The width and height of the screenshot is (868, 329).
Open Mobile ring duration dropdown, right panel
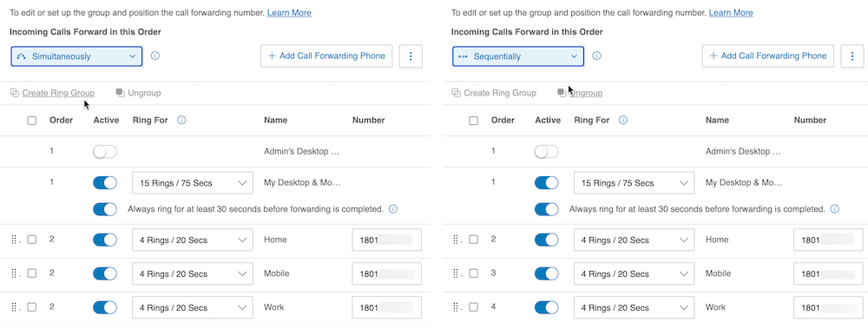click(635, 273)
